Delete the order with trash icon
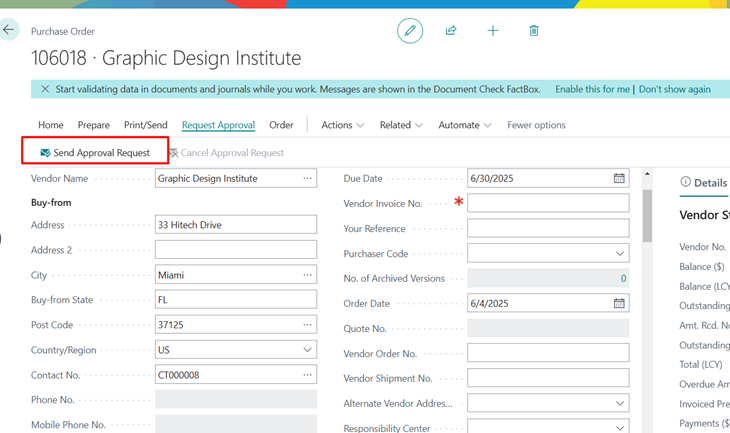The image size is (730, 433). [534, 31]
